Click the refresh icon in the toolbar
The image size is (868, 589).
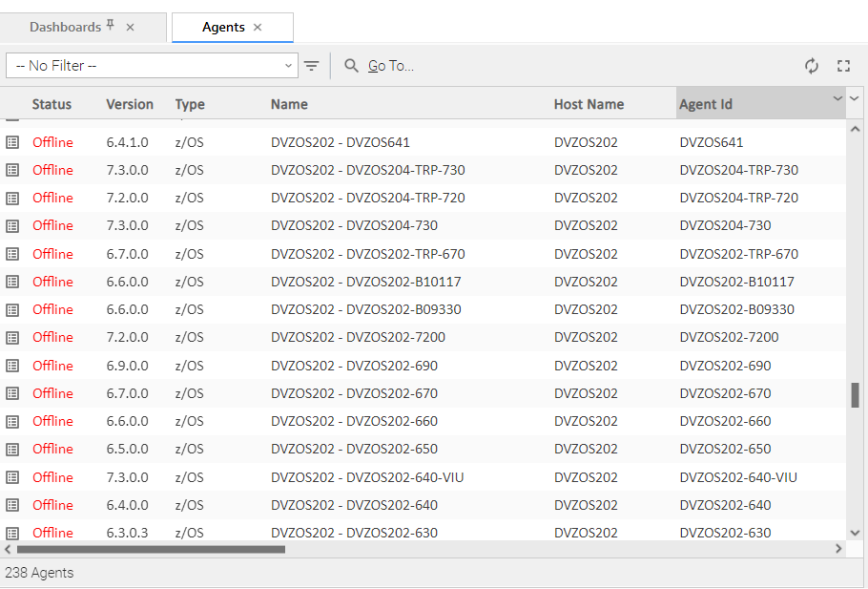point(811,66)
